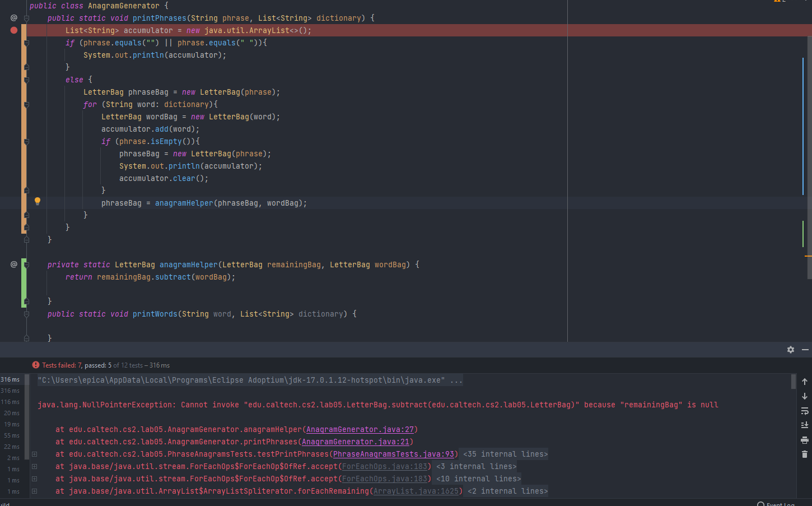The width and height of the screenshot is (812, 506).
Task: Hide the Run tool window with minus icon
Action: pyautogui.click(x=805, y=350)
